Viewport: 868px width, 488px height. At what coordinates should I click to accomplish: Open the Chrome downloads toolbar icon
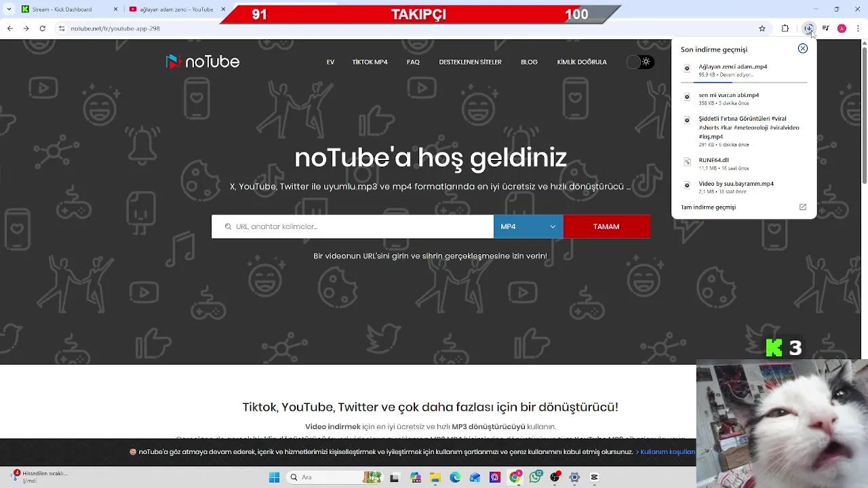[808, 28]
